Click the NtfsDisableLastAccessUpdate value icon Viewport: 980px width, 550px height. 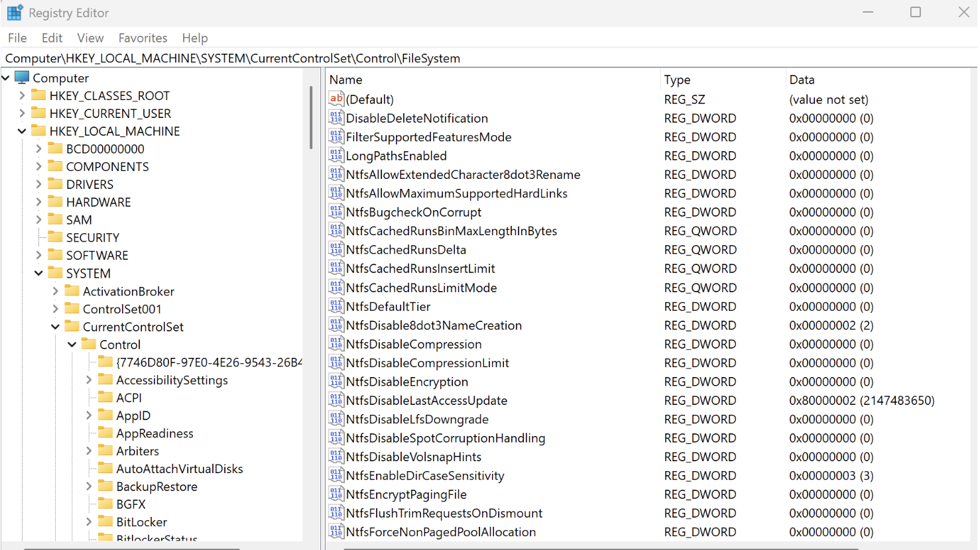(336, 400)
